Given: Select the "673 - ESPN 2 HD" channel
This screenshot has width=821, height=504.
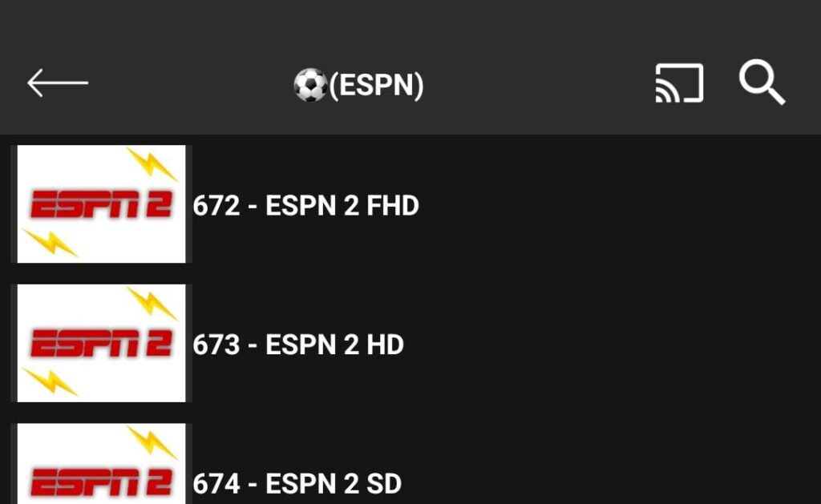Looking at the screenshot, I should coord(298,345).
